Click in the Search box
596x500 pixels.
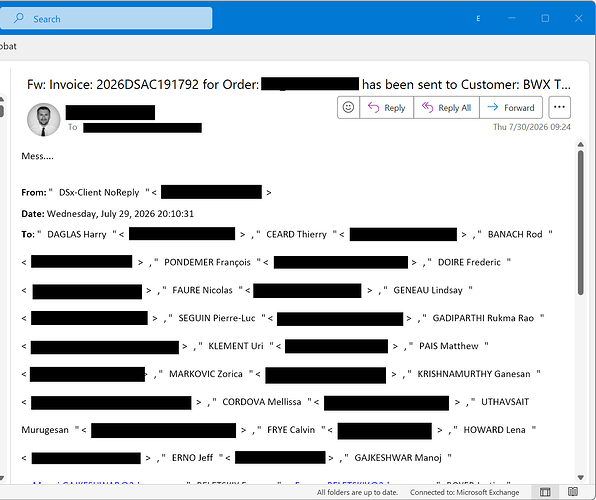point(106,18)
